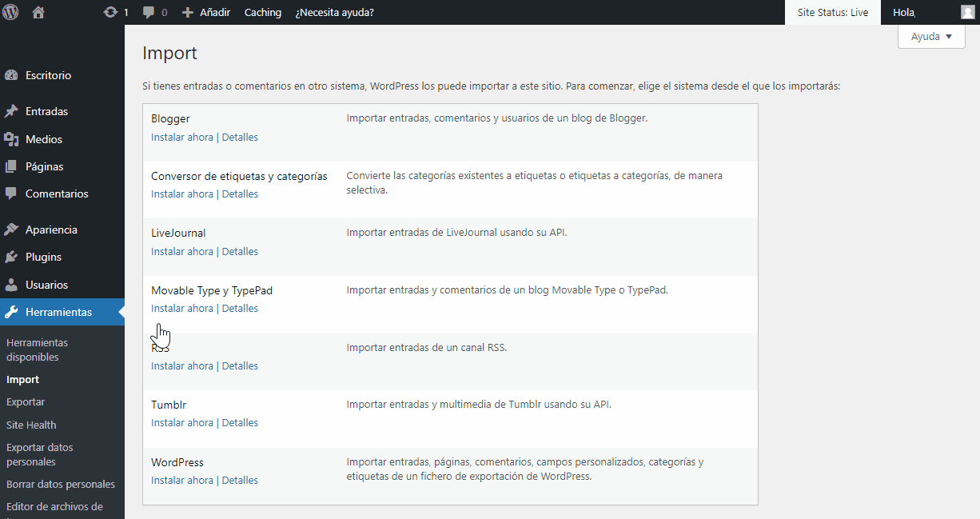This screenshot has height=519, width=980.
Task: Open Herramientas disponibles submenu
Action: point(37,349)
